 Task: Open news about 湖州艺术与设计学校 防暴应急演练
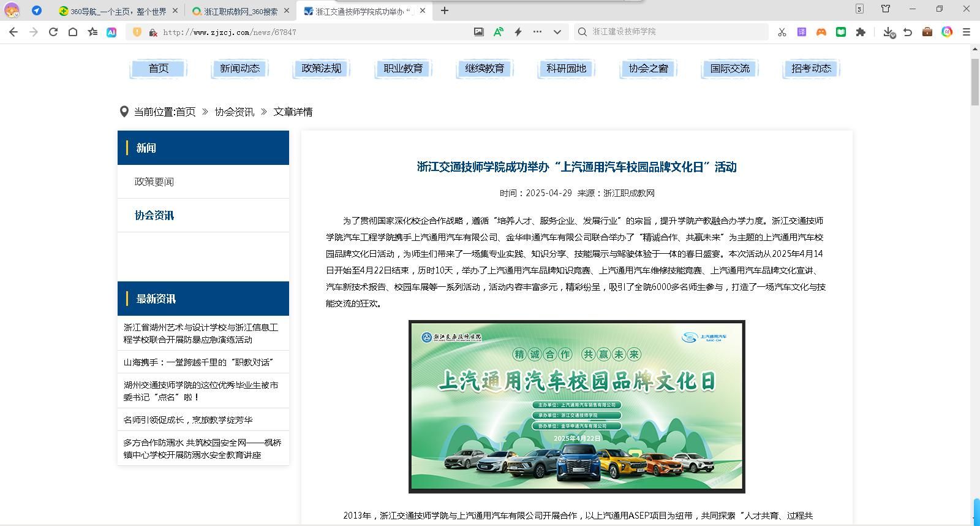point(202,334)
